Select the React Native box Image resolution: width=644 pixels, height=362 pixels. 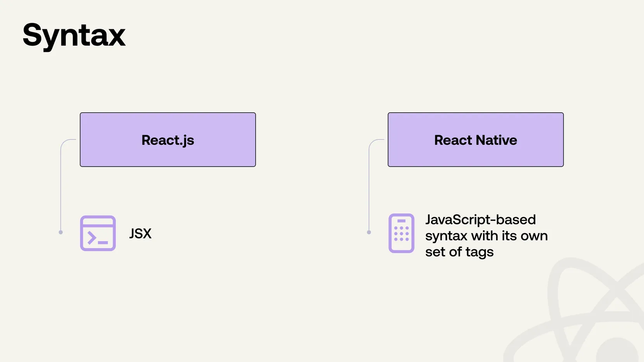coord(476,140)
